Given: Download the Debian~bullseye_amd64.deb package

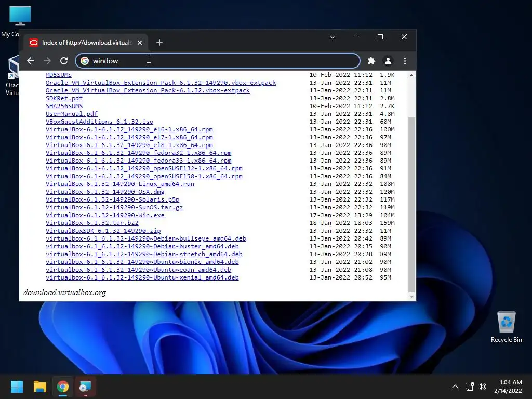Looking at the screenshot, I should click(x=146, y=238).
